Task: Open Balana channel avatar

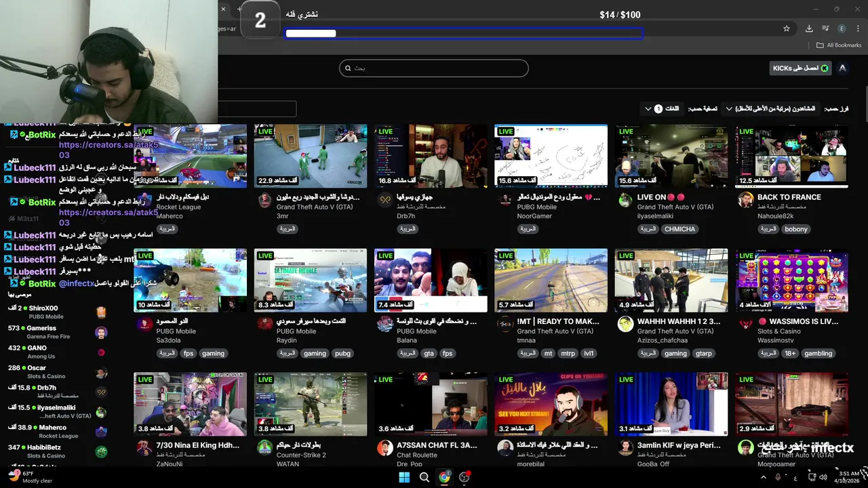Action: pos(385,324)
